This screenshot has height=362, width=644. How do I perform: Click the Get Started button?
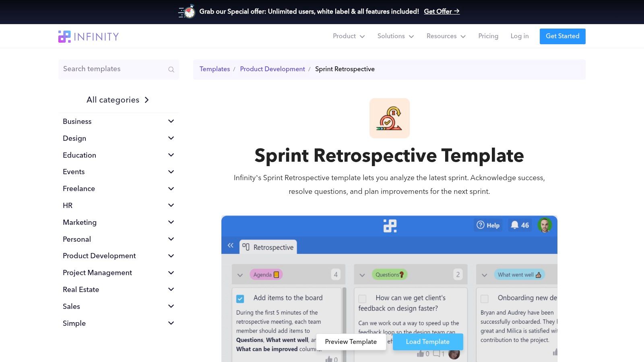point(562,36)
